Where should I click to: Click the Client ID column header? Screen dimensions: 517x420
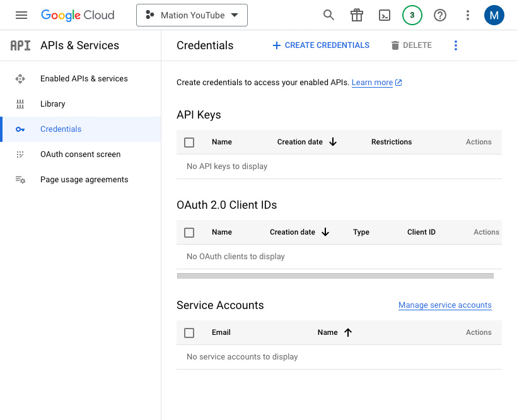click(x=421, y=232)
